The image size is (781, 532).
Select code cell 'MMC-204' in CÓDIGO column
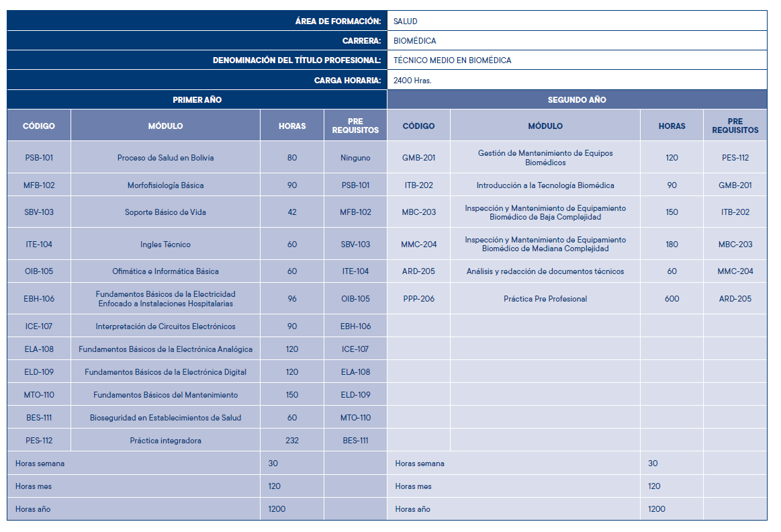pyautogui.click(x=418, y=244)
